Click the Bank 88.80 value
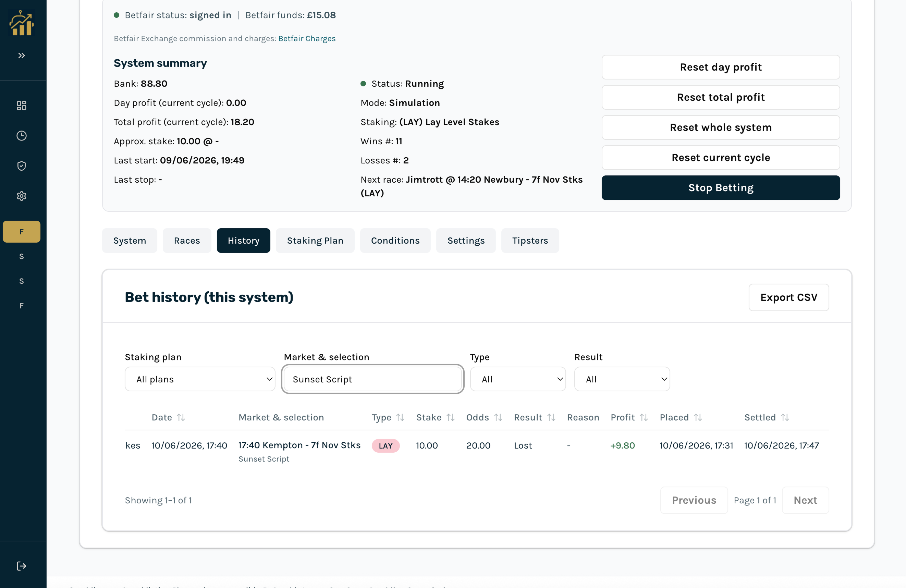This screenshot has height=588, width=906. coord(154,84)
